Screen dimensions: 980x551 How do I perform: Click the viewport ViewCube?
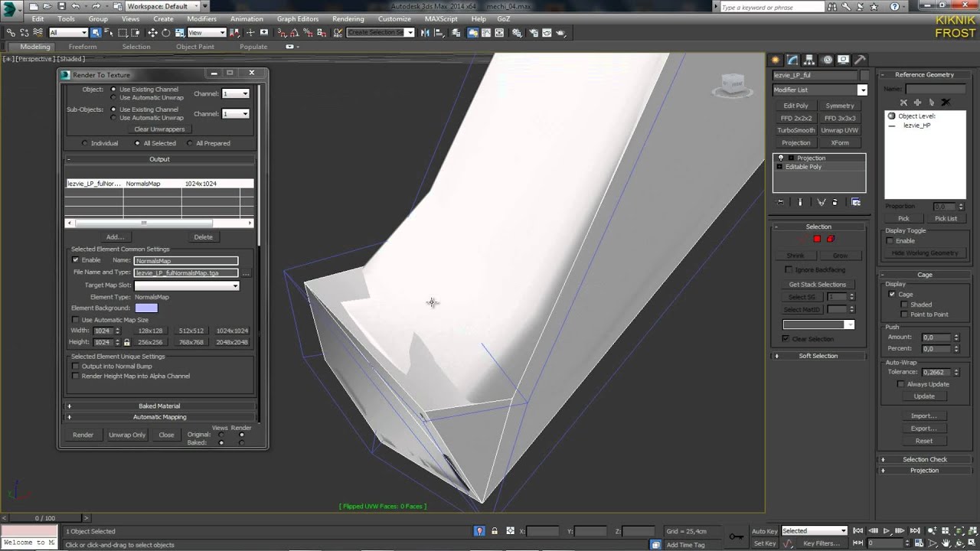(x=732, y=84)
